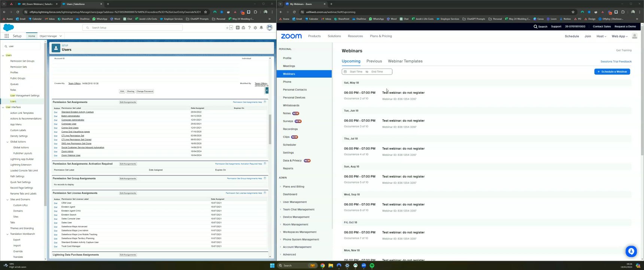Viewport: 644px width, 270px height.
Task: Switch to Object Manager tab
Action: pyautogui.click(x=48, y=36)
